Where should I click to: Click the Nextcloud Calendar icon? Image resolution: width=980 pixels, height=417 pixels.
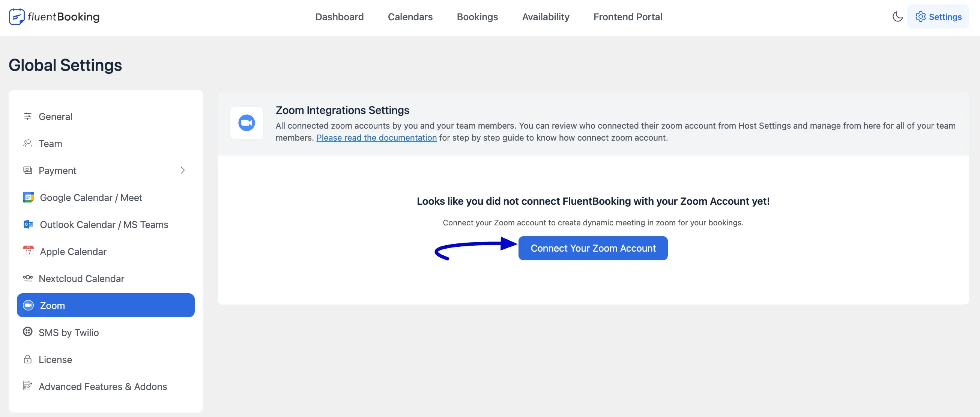pyautogui.click(x=27, y=278)
